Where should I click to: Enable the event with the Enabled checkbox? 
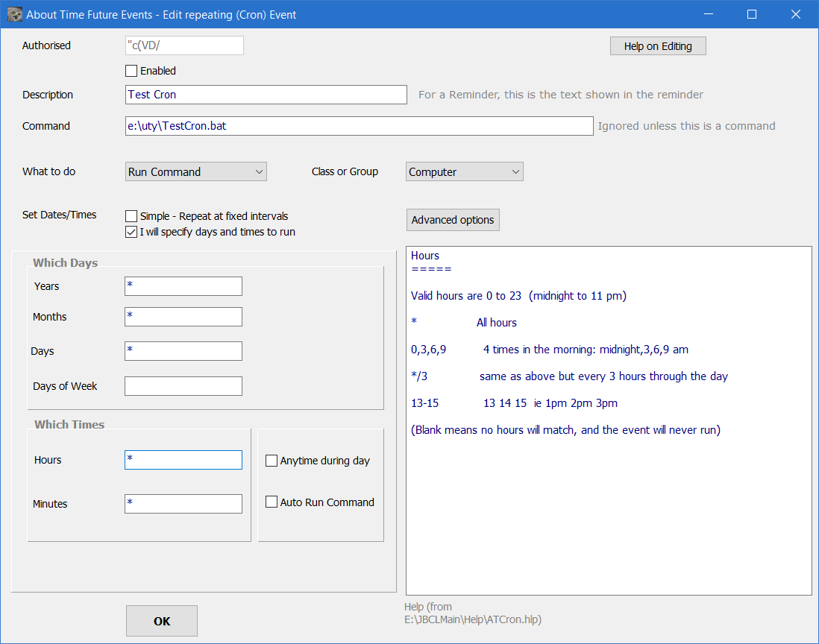pos(131,70)
